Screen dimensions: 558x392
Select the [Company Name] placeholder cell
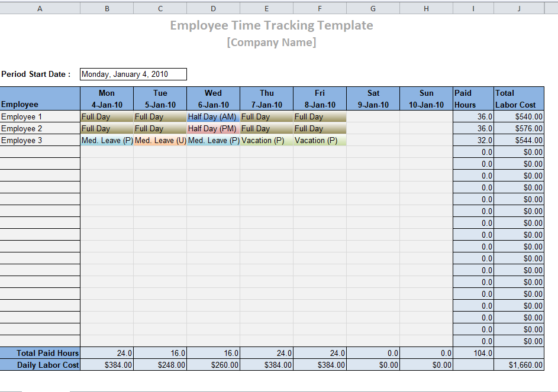[x=272, y=43]
